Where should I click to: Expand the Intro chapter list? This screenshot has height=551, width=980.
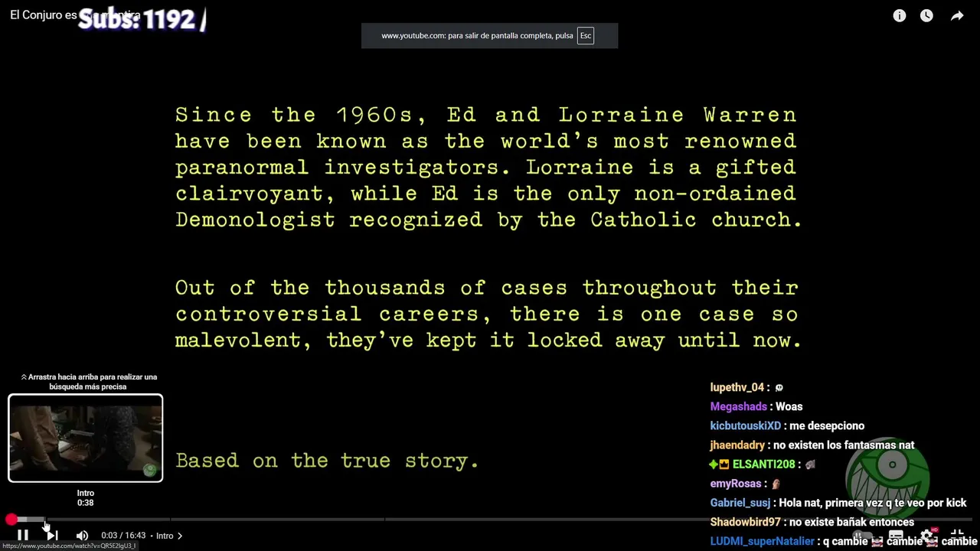tap(169, 536)
